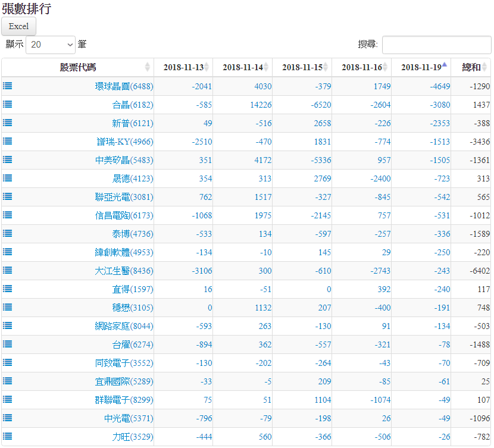Sort by 2018-11-14 column header
494x448 pixels.
242,67
